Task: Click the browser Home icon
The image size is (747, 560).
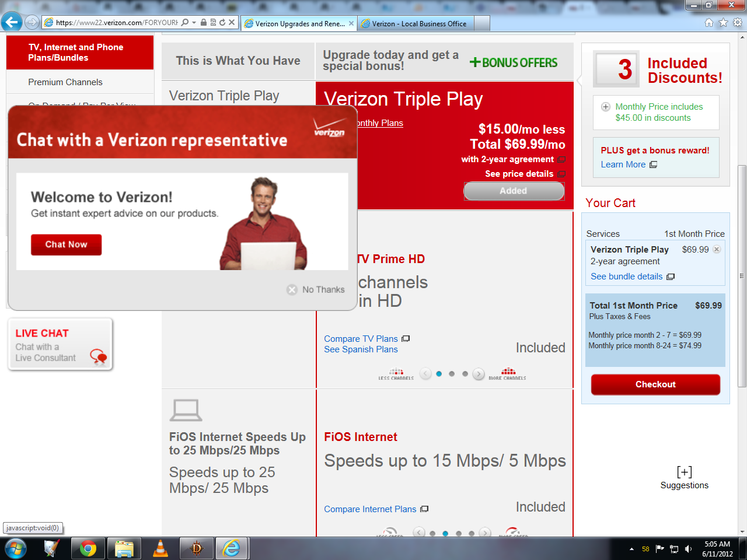Action: coord(709,23)
